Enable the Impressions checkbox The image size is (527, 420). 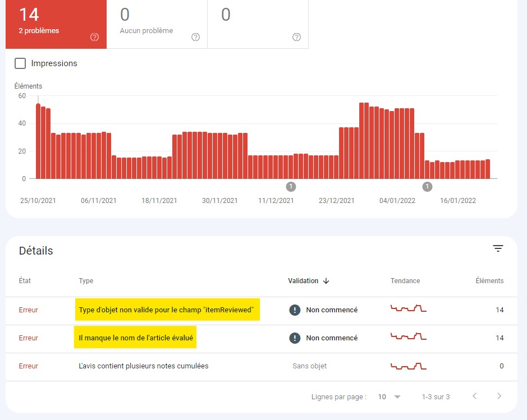20,63
